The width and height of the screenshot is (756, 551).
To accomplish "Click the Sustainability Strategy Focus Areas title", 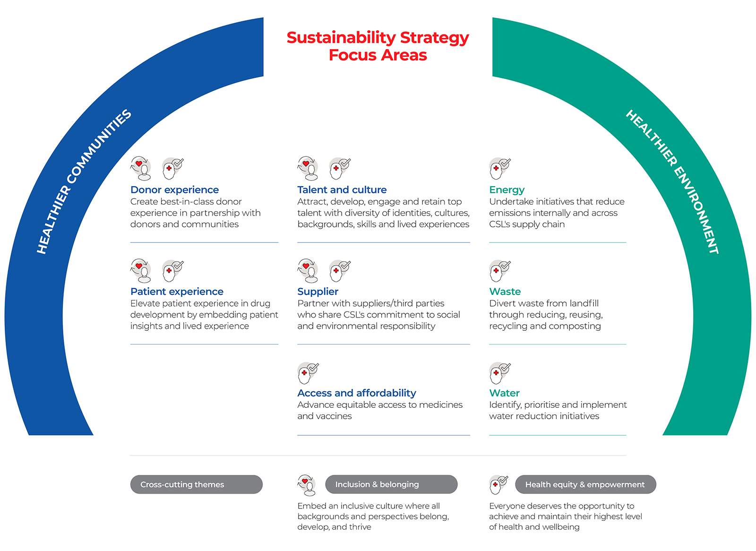I will point(378,46).
